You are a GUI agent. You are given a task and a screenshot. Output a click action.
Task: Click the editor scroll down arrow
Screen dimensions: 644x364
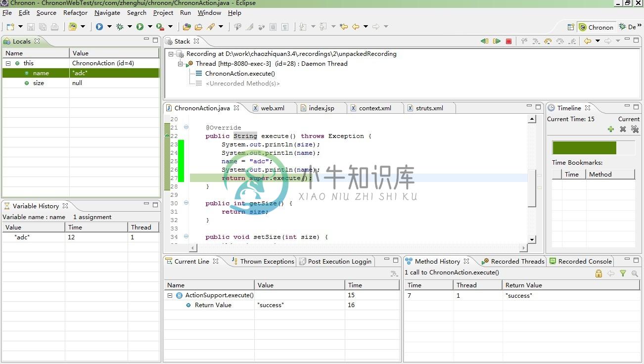(532, 239)
